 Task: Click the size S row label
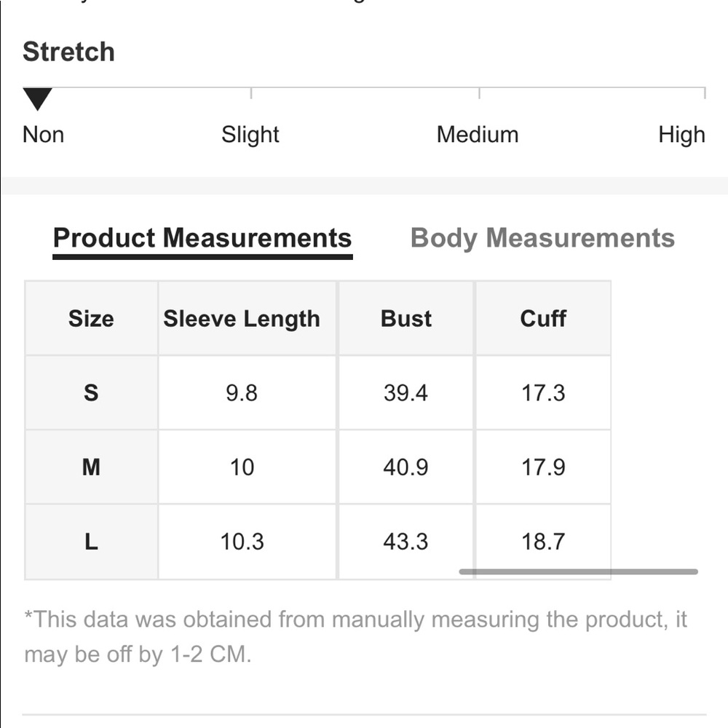click(92, 393)
